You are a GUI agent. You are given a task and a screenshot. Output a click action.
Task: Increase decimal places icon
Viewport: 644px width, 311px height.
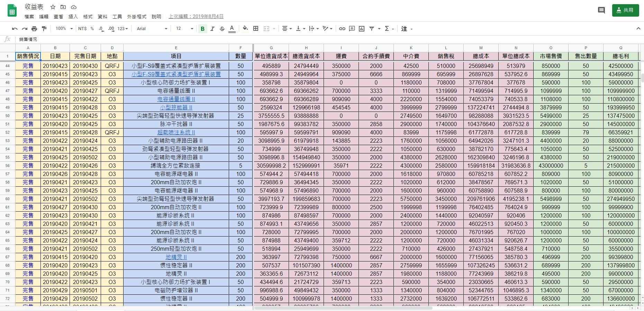pos(111,29)
